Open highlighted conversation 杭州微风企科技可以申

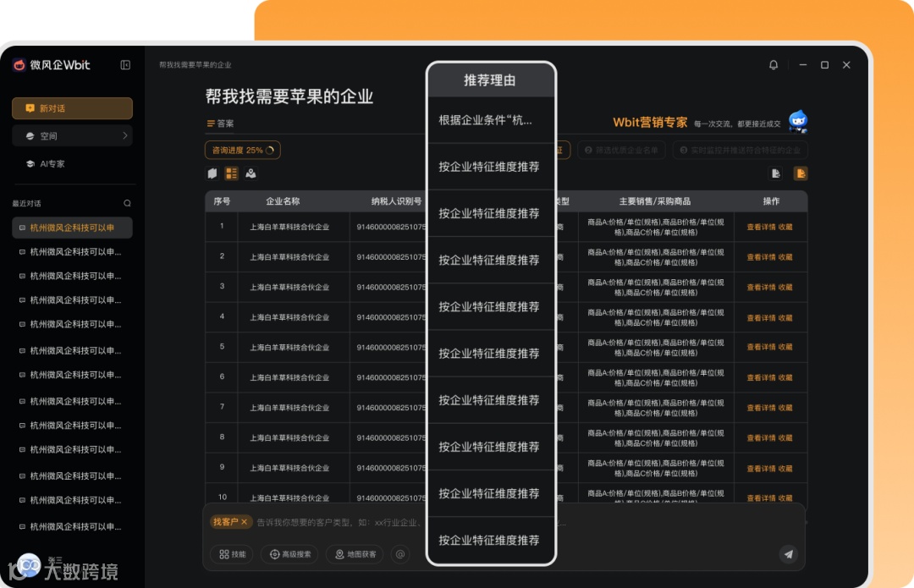(72, 228)
